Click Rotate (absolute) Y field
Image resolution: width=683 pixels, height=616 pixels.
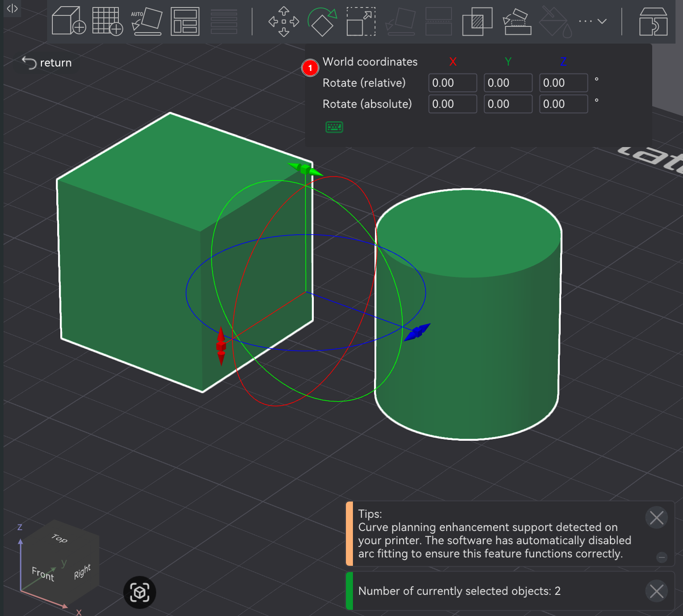point(508,104)
